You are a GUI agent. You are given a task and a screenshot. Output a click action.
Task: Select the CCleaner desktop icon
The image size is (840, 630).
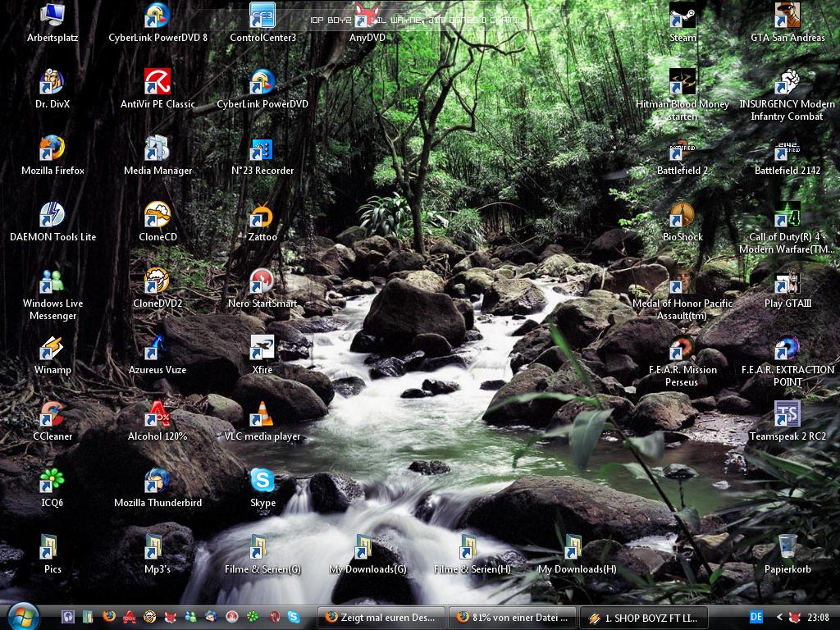(52, 416)
